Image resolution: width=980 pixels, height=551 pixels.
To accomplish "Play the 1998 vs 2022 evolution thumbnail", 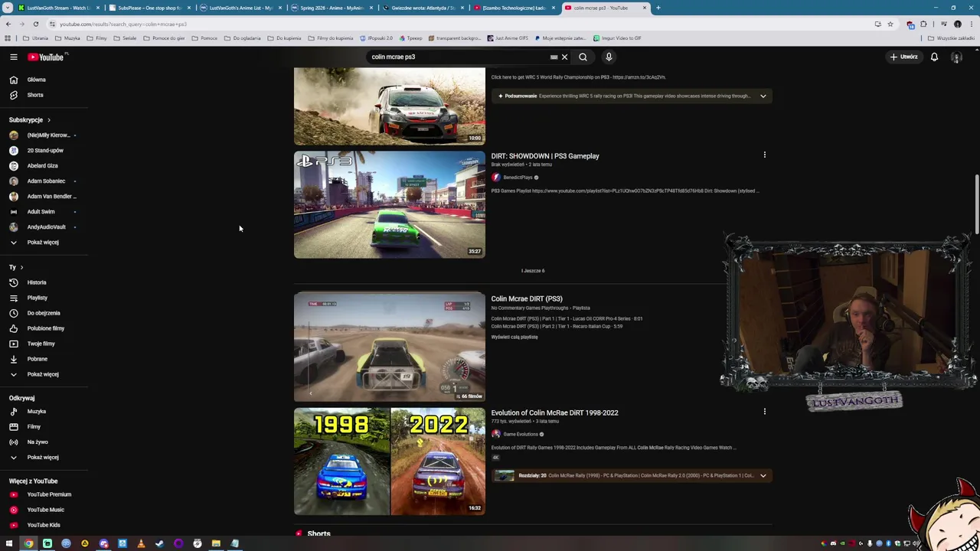I will 389,461.
